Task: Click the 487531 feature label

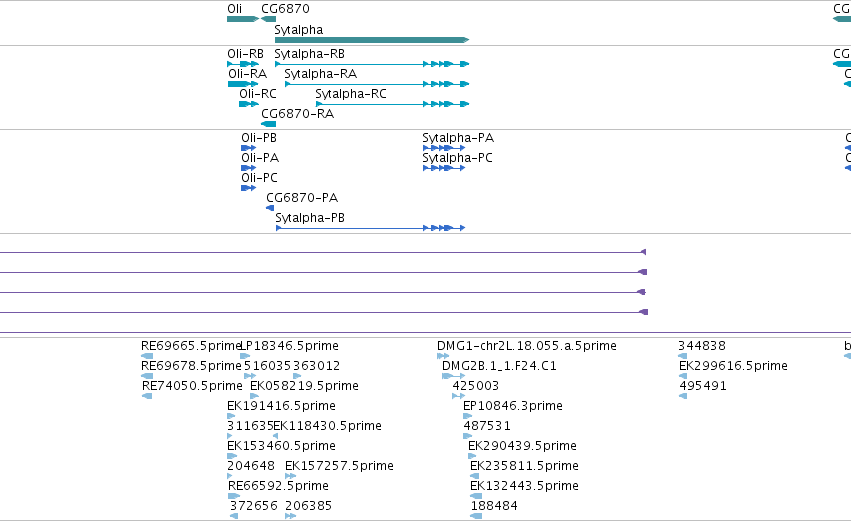Action: 487,427
